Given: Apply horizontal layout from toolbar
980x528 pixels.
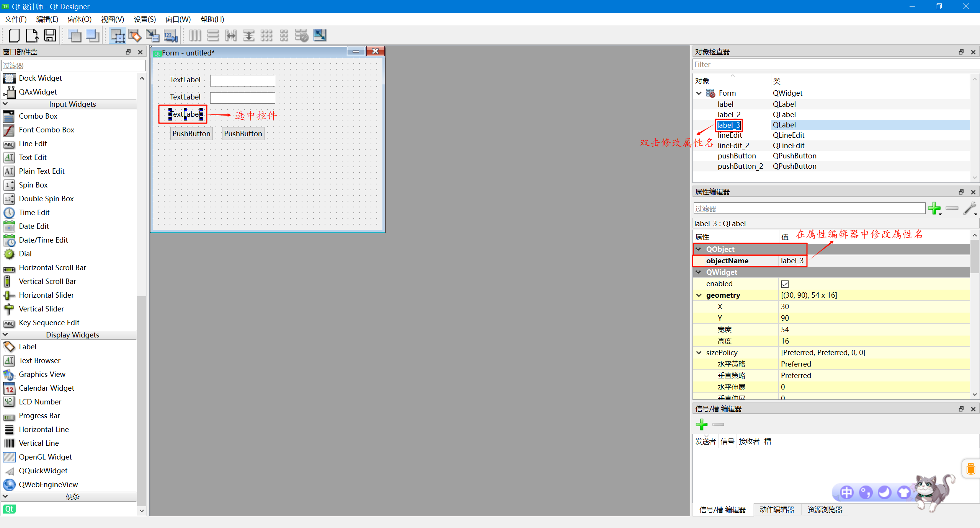Looking at the screenshot, I should pyautogui.click(x=195, y=36).
